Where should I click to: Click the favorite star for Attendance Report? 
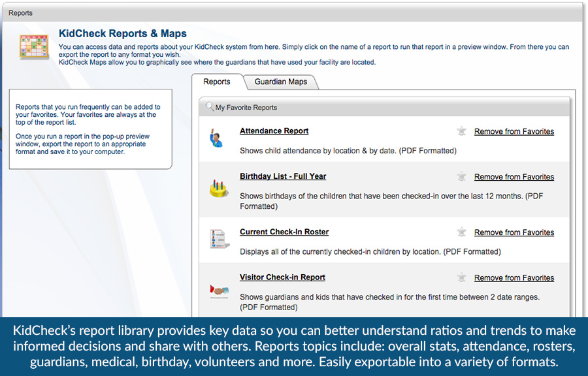(462, 131)
